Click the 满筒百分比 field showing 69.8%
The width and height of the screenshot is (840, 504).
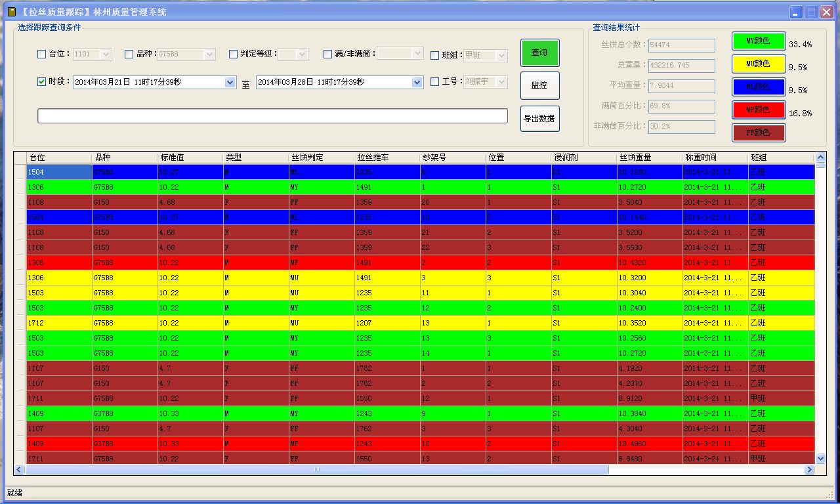tap(682, 106)
